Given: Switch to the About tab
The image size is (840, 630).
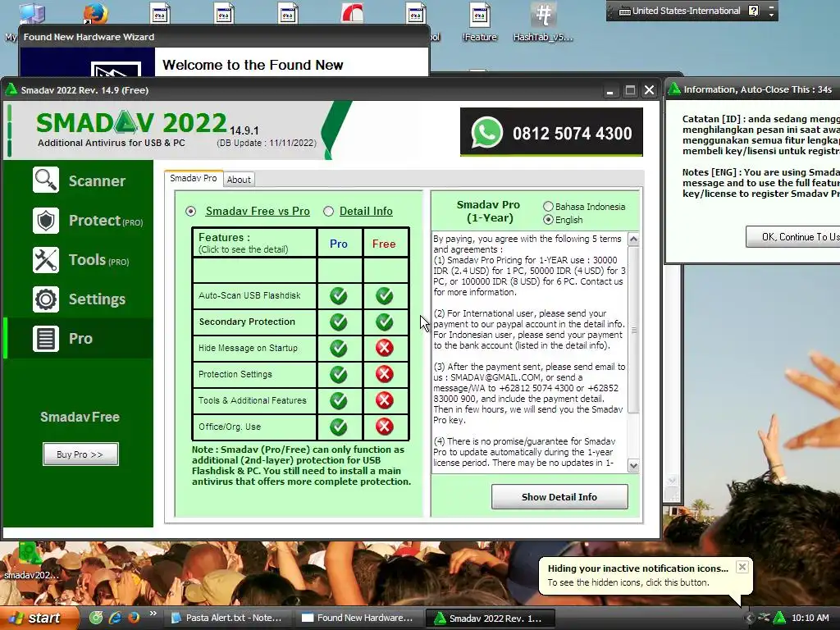Looking at the screenshot, I should 239,180.
